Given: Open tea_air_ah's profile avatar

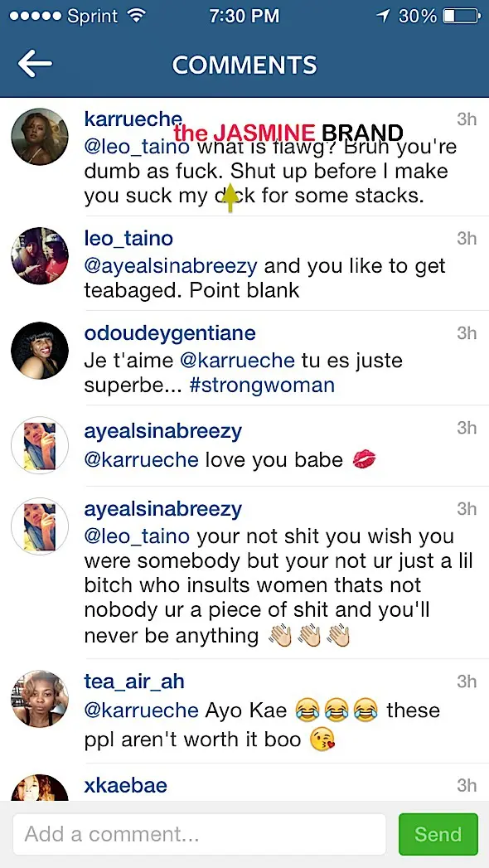Looking at the screenshot, I should point(40,699).
